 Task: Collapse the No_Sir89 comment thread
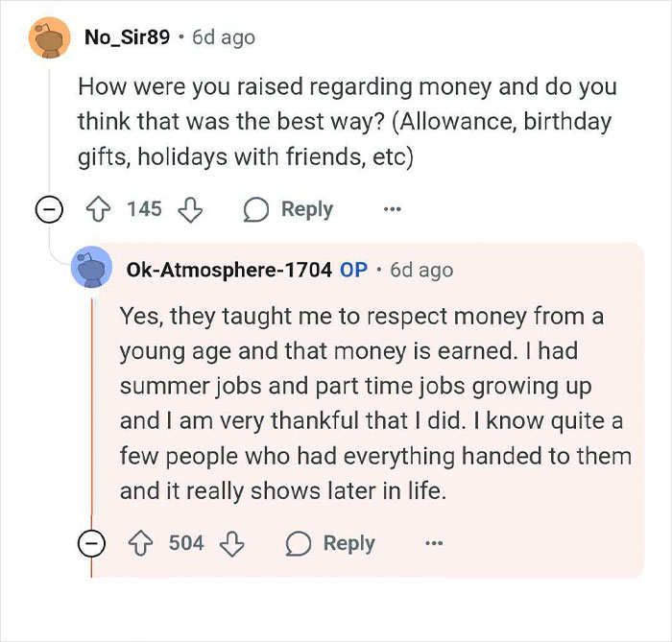click(48, 210)
